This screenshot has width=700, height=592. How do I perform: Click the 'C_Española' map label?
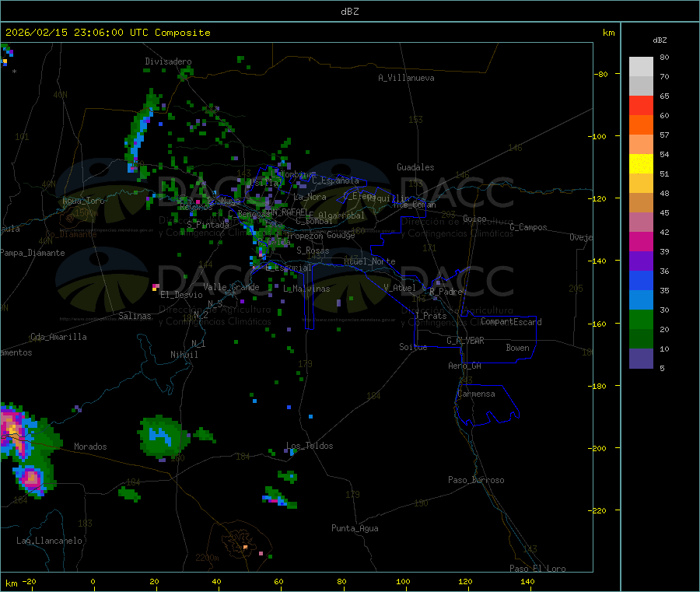[335, 180]
